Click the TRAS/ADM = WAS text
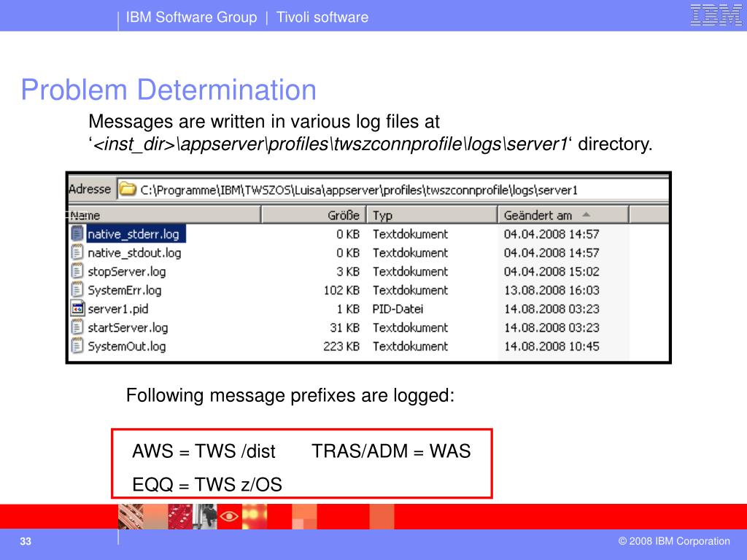 391,451
